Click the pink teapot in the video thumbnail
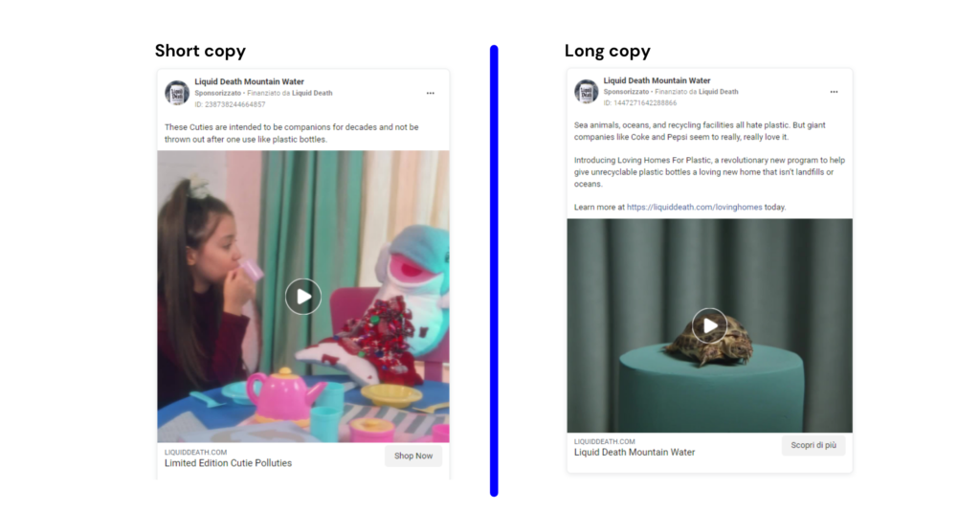 [x=282, y=394]
